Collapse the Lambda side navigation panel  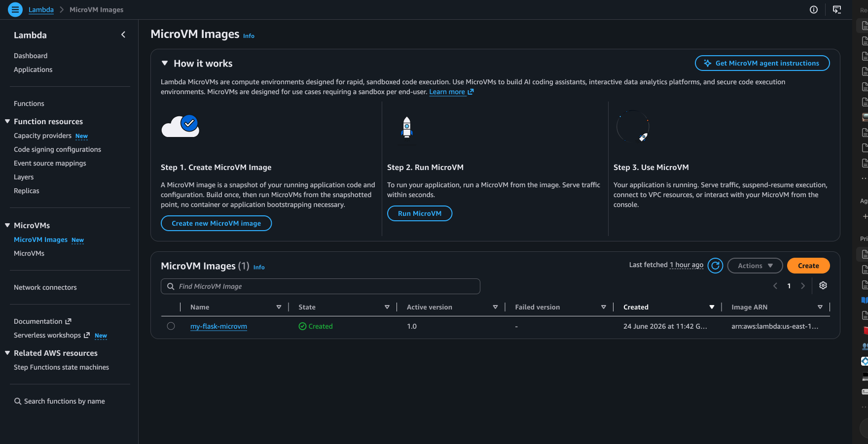click(x=123, y=34)
